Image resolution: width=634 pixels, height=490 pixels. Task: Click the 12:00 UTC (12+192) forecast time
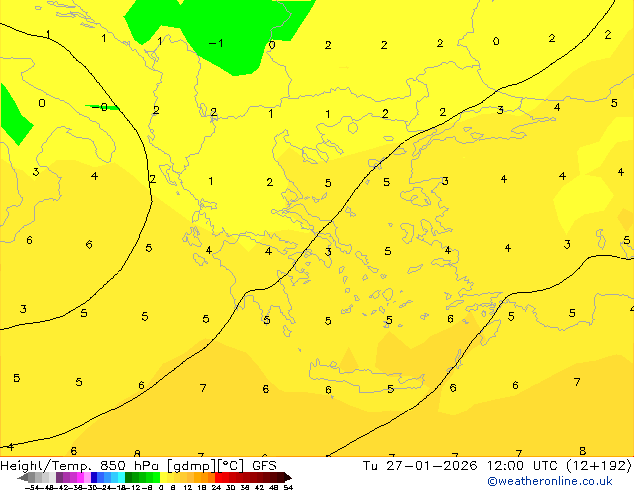pos(559,466)
